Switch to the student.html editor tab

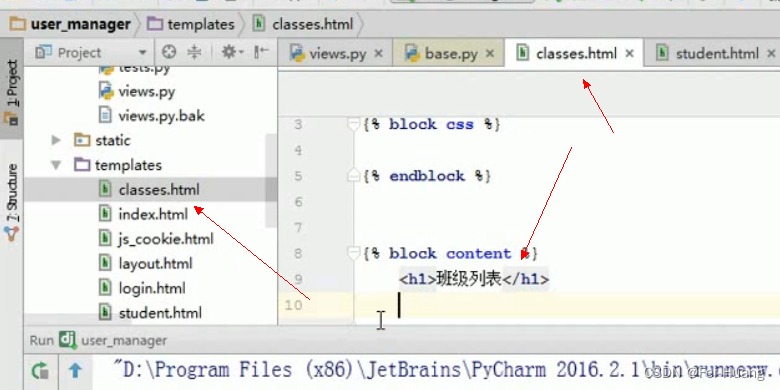pos(715,53)
